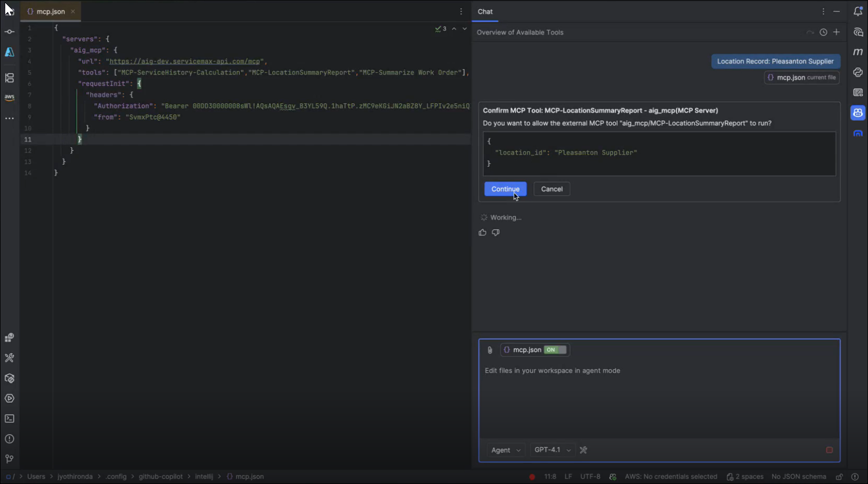Open the Azure Explorer sidebar icon
Screen dimensions: 868x484
pos(9,52)
